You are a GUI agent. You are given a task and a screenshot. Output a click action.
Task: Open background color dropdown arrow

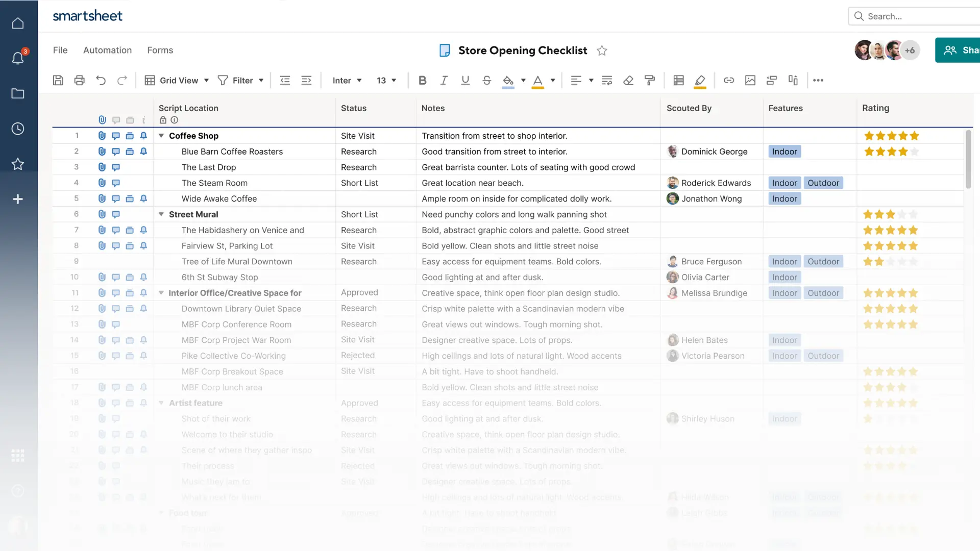[523, 80]
